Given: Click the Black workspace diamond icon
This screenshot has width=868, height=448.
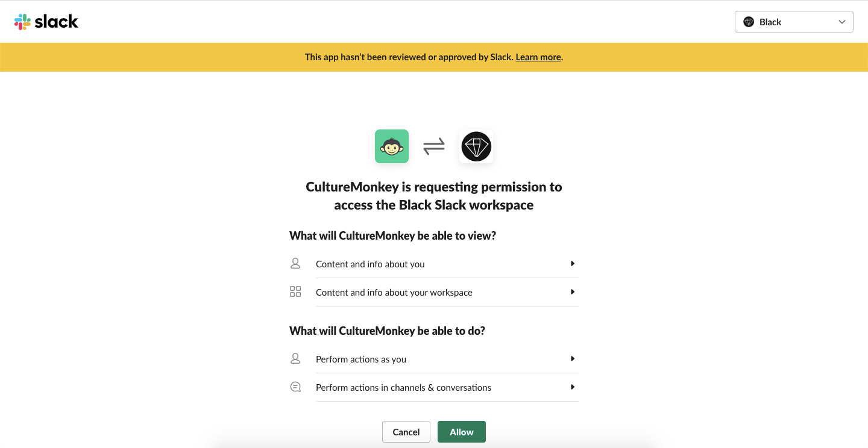Looking at the screenshot, I should 476,146.
